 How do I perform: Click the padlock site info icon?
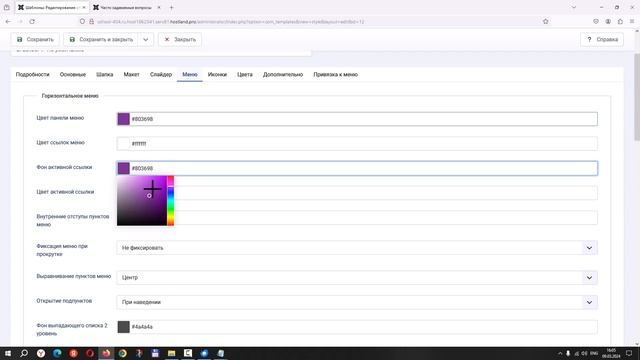pos(91,22)
